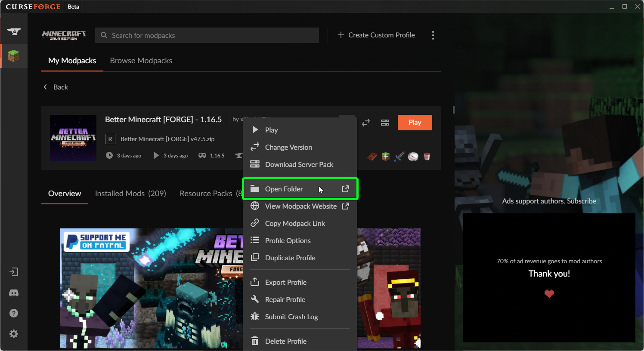Click the R release badge icon
This screenshot has width=644, height=351.
point(110,139)
